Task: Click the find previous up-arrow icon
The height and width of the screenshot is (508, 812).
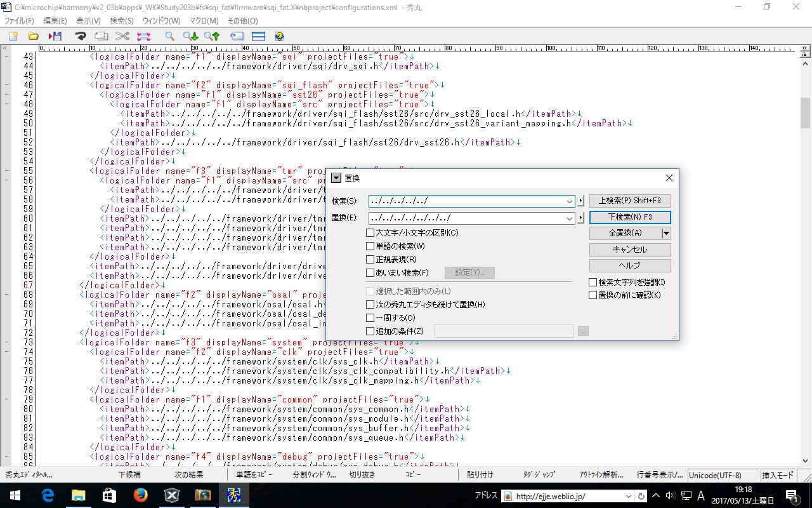Action: point(212,36)
